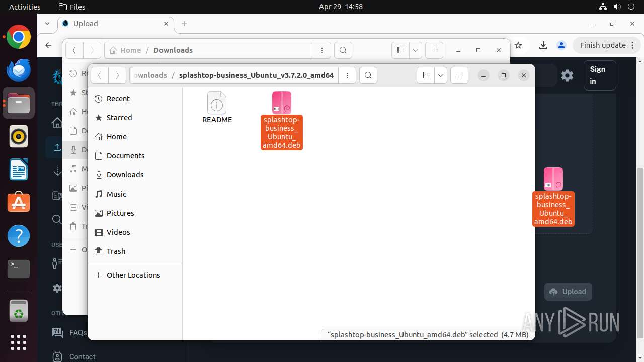Open Music in the sidebar
Screen dimensions: 644x362
pyautogui.click(x=135, y=194)
